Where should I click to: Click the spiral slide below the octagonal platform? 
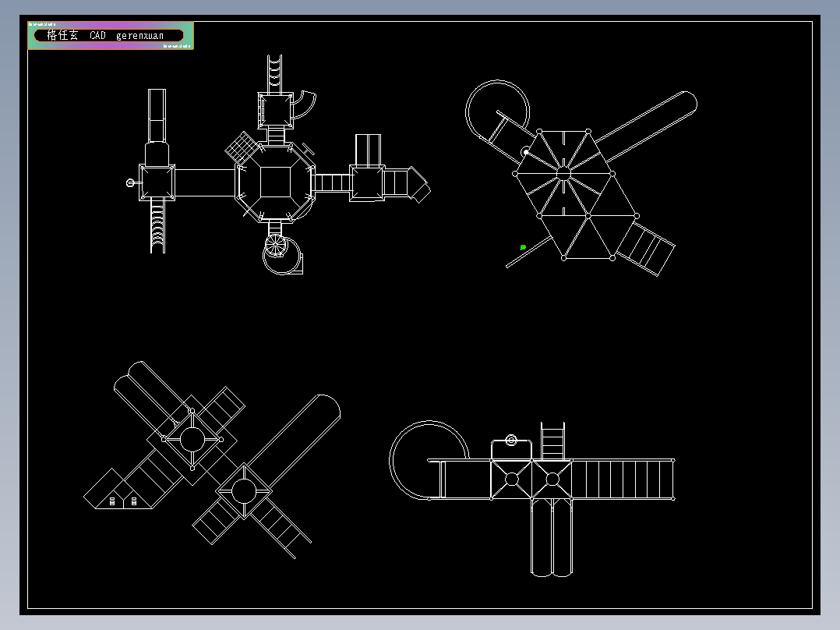(282, 254)
